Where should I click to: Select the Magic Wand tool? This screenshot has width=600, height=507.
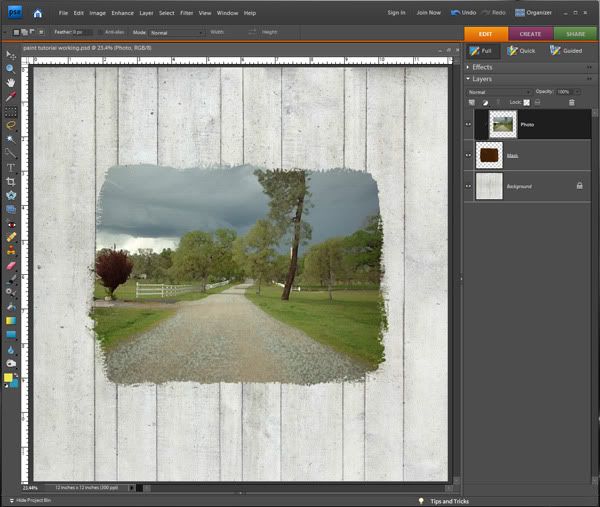pos(11,139)
